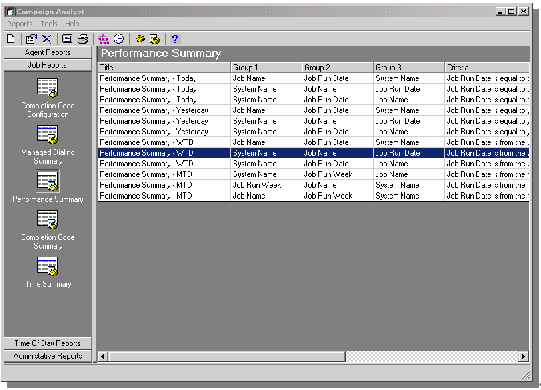Open the Reports menu
Viewport: 541px width, 390px height.
(19, 24)
